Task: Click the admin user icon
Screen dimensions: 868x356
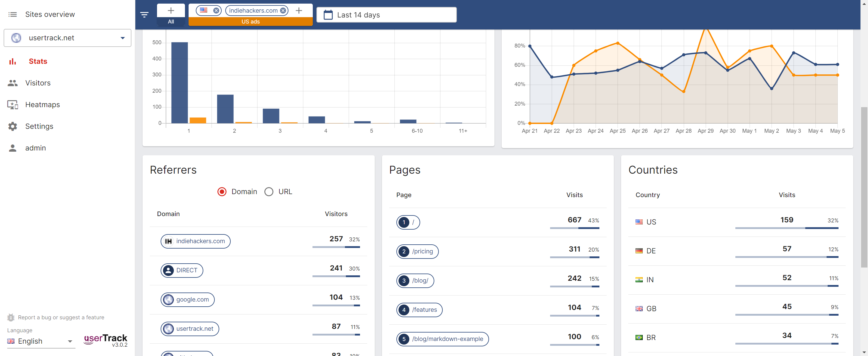Action: pyautogui.click(x=12, y=148)
